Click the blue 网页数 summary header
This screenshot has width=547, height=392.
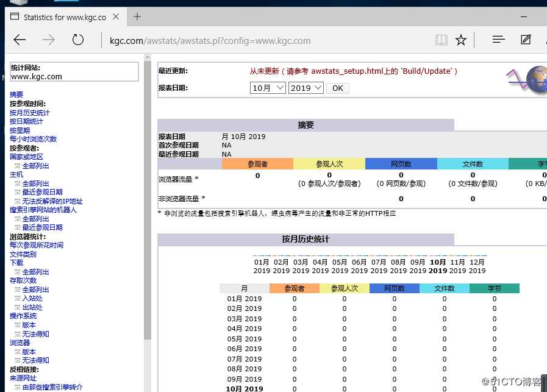pyautogui.click(x=401, y=164)
